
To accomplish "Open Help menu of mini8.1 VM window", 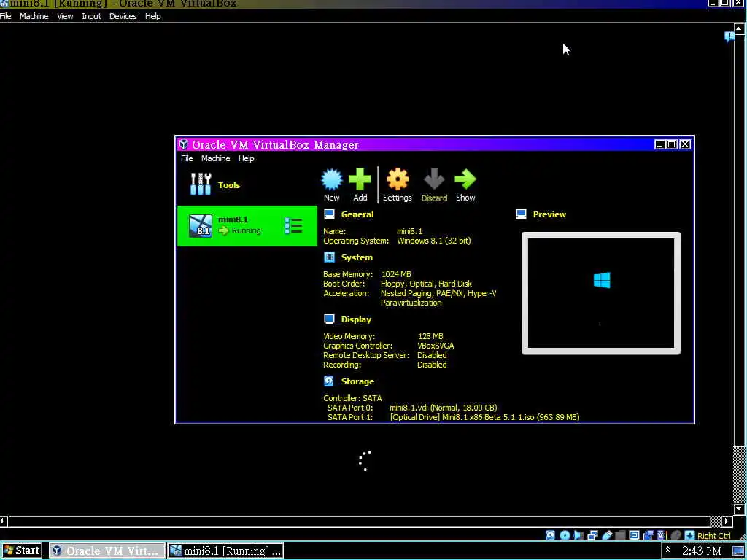I will pyautogui.click(x=153, y=16).
